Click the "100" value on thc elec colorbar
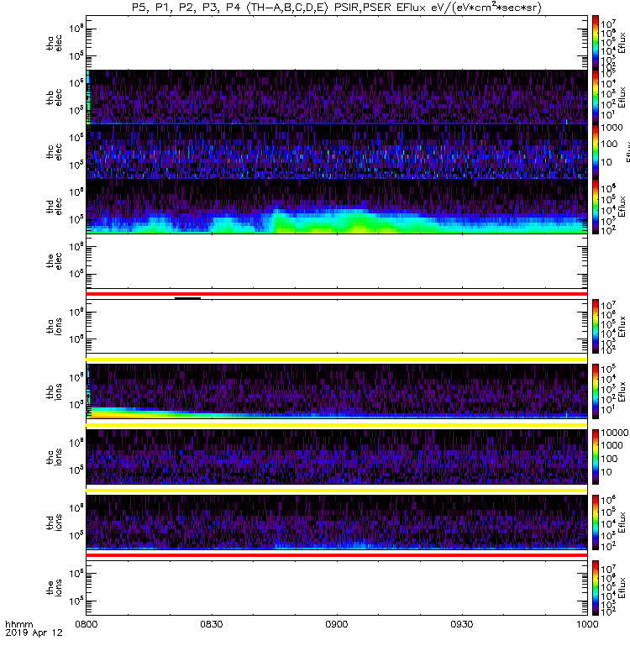630x672 pixels. pyautogui.click(x=609, y=144)
